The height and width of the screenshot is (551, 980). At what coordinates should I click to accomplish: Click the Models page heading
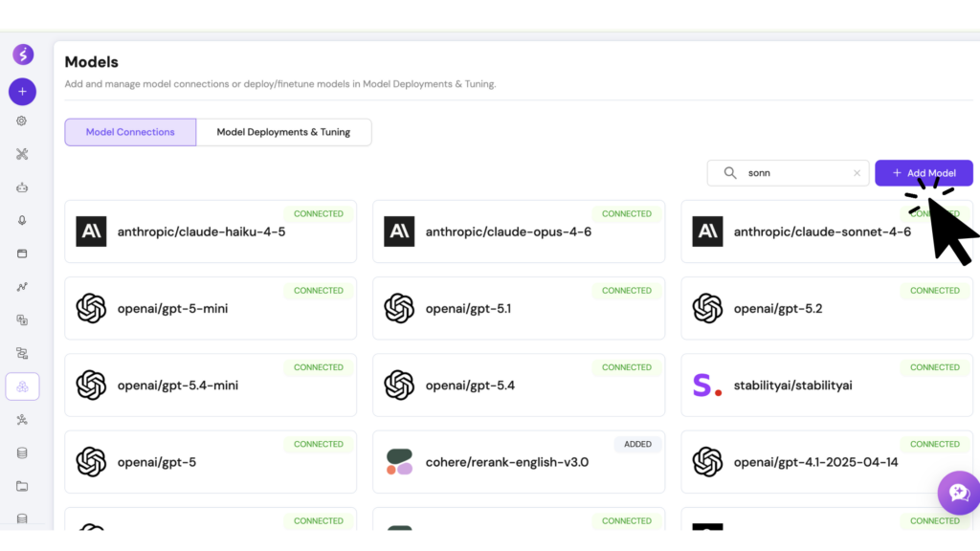(x=91, y=62)
